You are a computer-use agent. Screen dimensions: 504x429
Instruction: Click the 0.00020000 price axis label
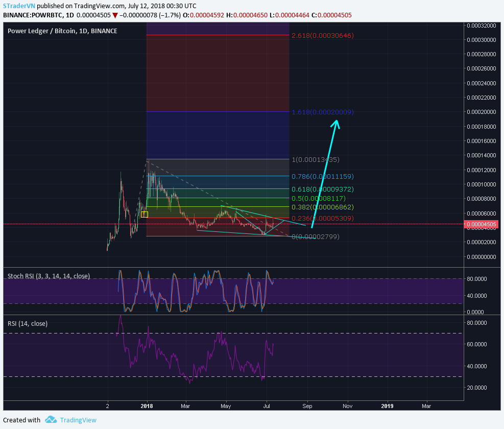point(482,112)
